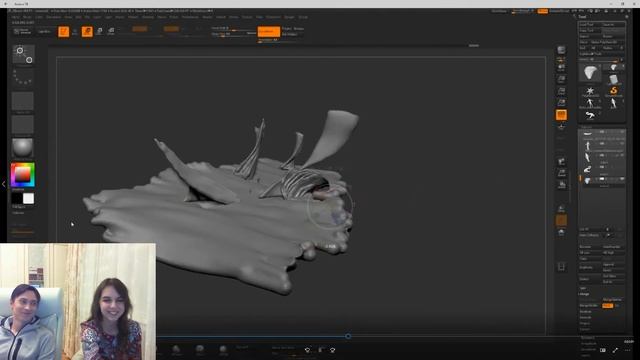Image resolution: width=640 pixels, height=360 pixels.
Task: Open the stroke type selector
Action: coord(23,76)
